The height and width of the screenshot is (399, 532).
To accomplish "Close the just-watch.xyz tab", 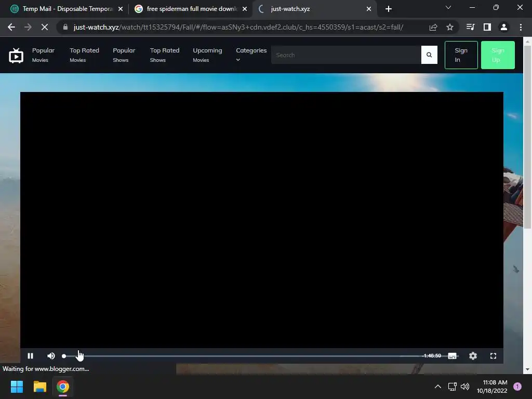I will coord(369,9).
